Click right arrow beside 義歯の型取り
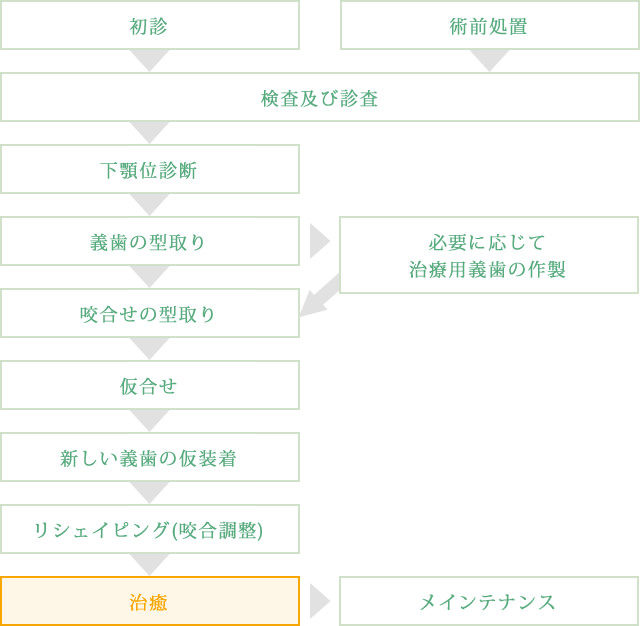 click(320, 241)
